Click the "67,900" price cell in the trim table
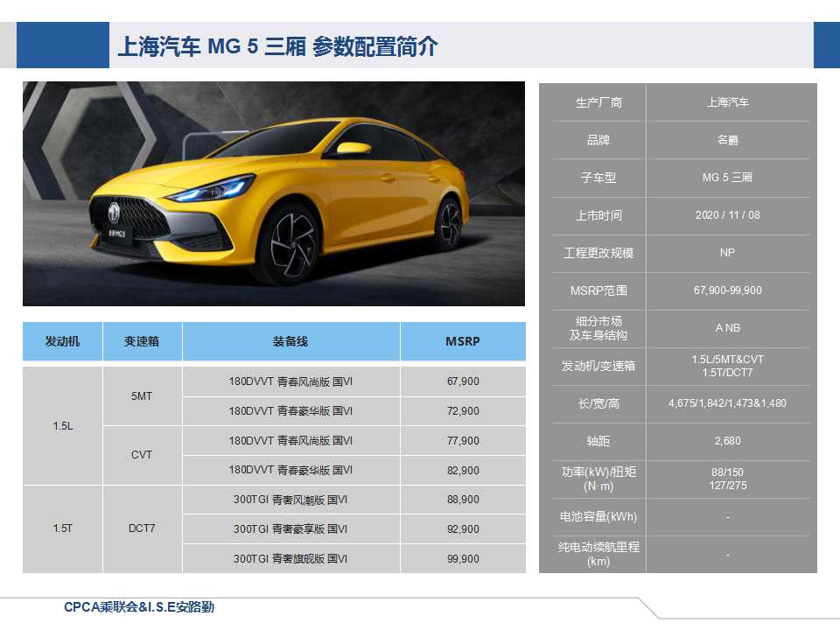This screenshot has width=840, height=630. click(463, 381)
